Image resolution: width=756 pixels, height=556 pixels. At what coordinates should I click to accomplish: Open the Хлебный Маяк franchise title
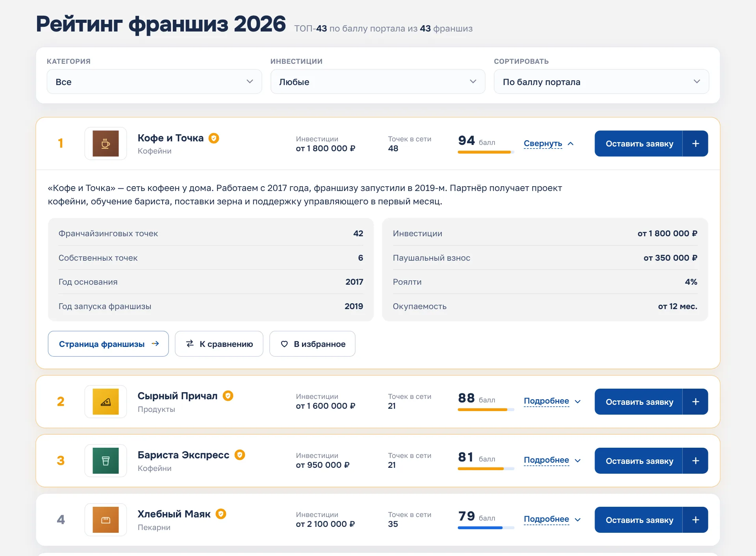174,514
